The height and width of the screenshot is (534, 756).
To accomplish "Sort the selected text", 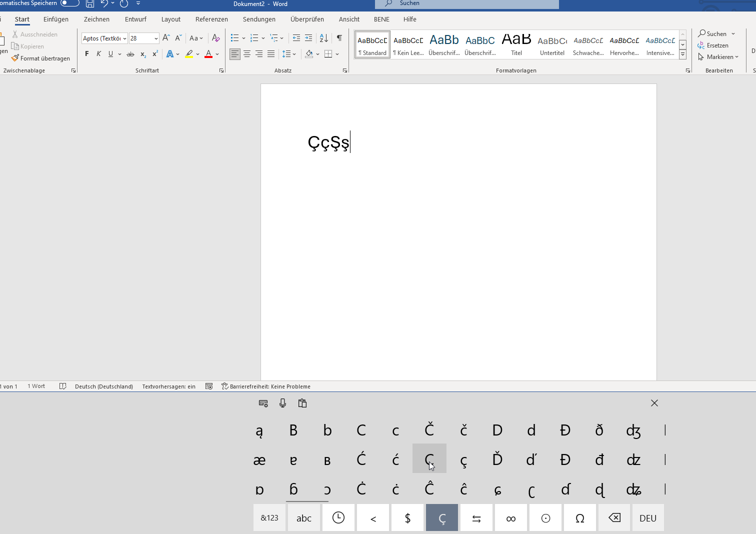I will [x=324, y=38].
